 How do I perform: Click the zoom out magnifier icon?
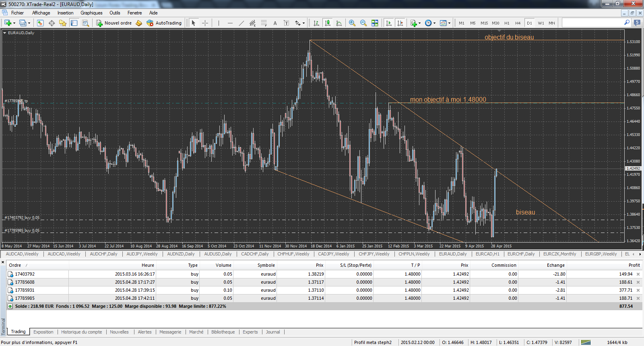(363, 23)
